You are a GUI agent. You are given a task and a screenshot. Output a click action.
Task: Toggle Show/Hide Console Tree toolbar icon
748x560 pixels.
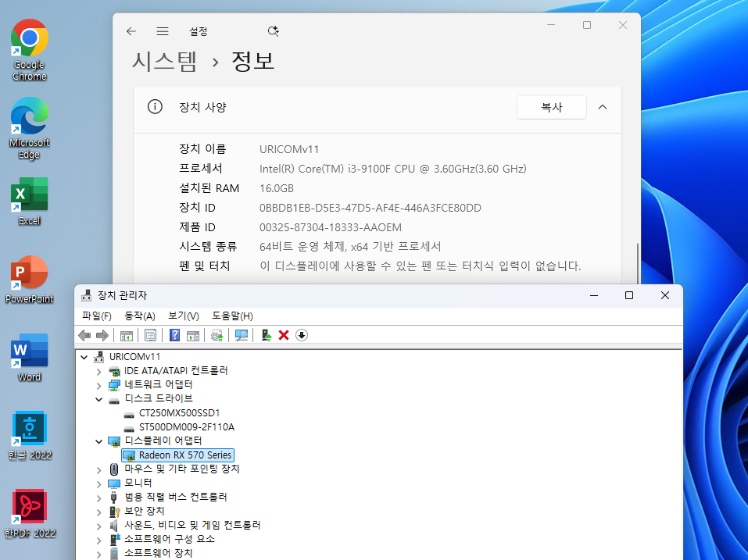click(x=127, y=336)
